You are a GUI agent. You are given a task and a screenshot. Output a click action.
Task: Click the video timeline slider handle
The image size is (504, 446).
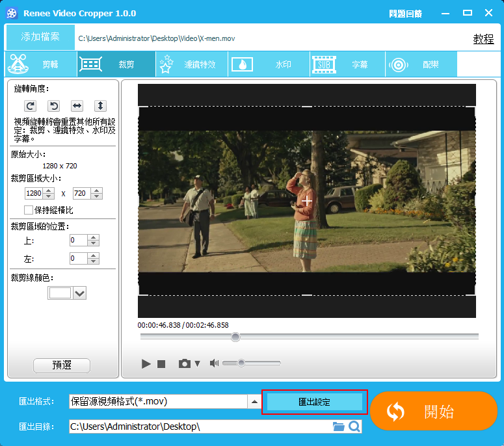pyautogui.click(x=235, y=337)
